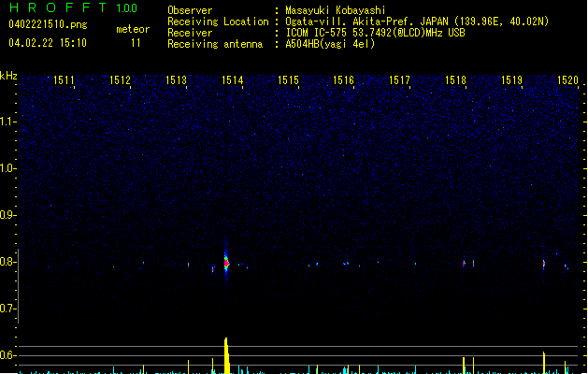This screenshot has width=588, height=374.
Task: Click the meteor count value 11
Action: (136, 43)
